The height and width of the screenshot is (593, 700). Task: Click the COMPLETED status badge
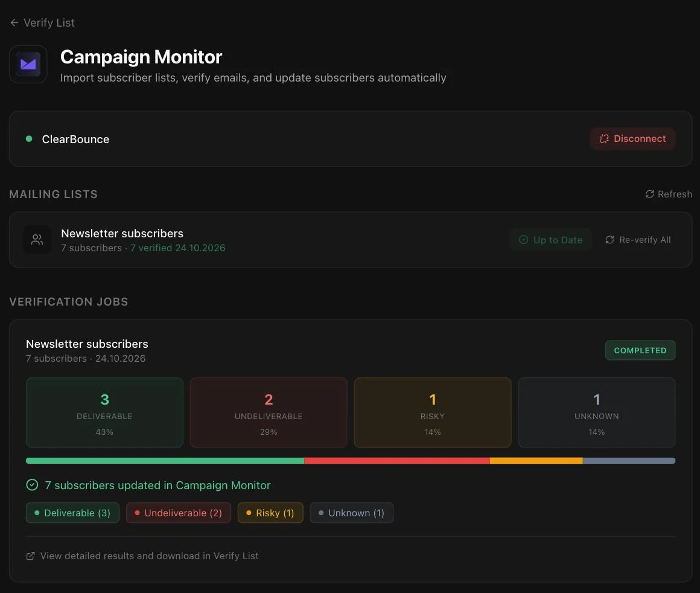pos(640,350)
